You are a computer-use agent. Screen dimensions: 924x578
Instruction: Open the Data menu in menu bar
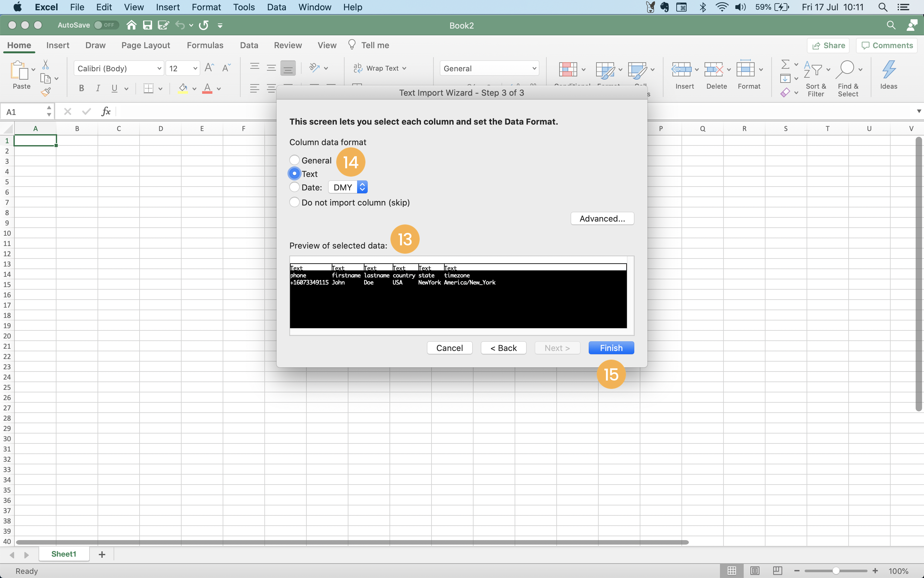click(x=277, y=7)
